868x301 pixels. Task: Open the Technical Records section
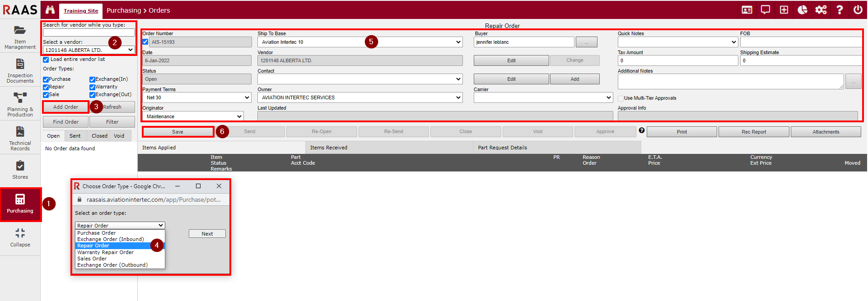click(x=20, y=138)
